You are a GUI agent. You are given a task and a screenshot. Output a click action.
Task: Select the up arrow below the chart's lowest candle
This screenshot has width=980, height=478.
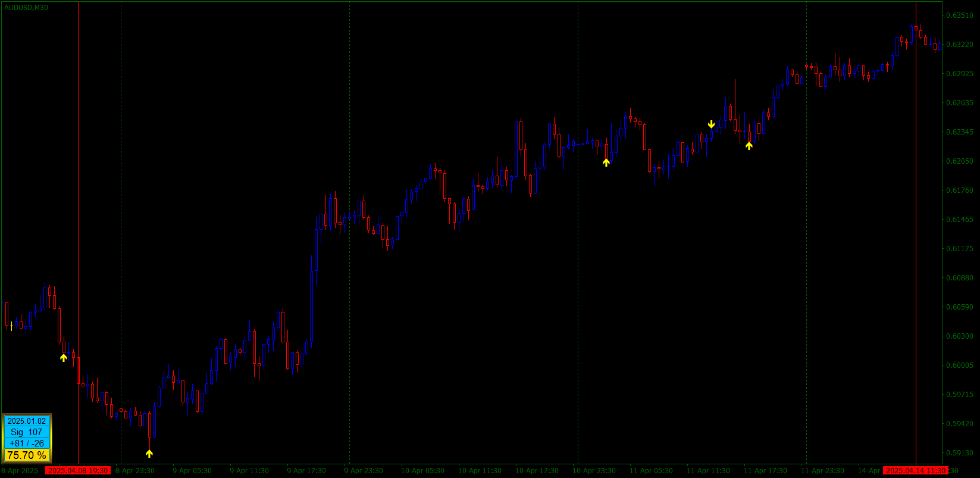(x=149, y=454)
